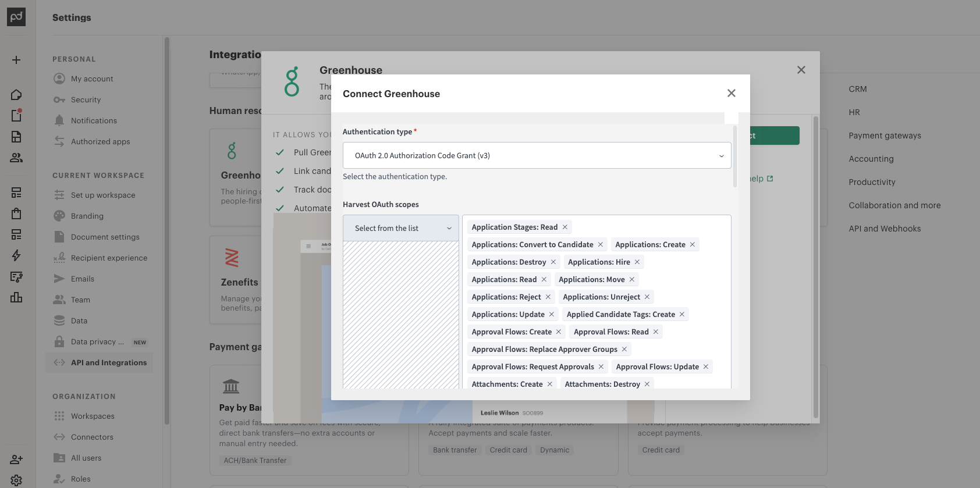
Task: Open the reports chart icon in rail
Action: point(16,297)
